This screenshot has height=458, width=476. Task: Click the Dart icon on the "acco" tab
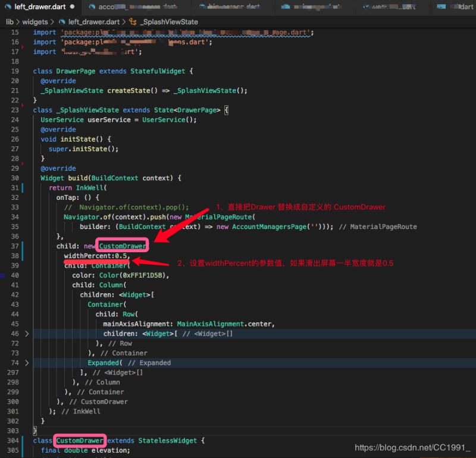(x=92, y=7)
